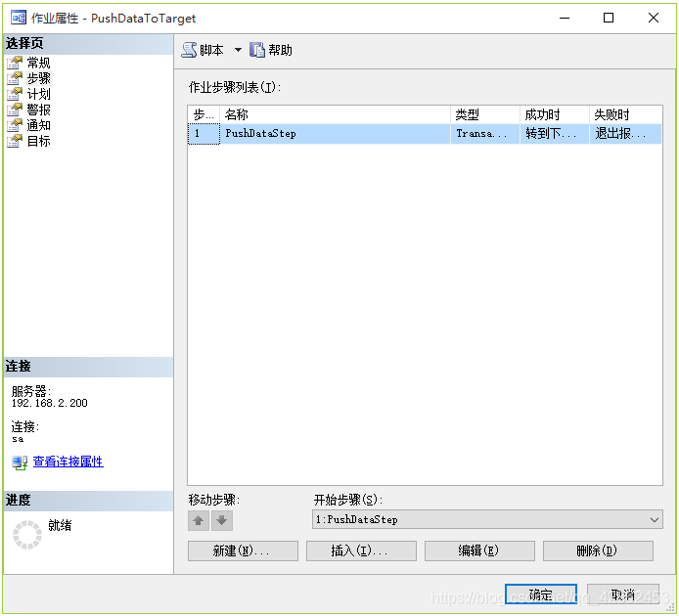Screen dimensions: 679x616
Task: Cancel with the 取消 button
Action: tap(623, 594)
